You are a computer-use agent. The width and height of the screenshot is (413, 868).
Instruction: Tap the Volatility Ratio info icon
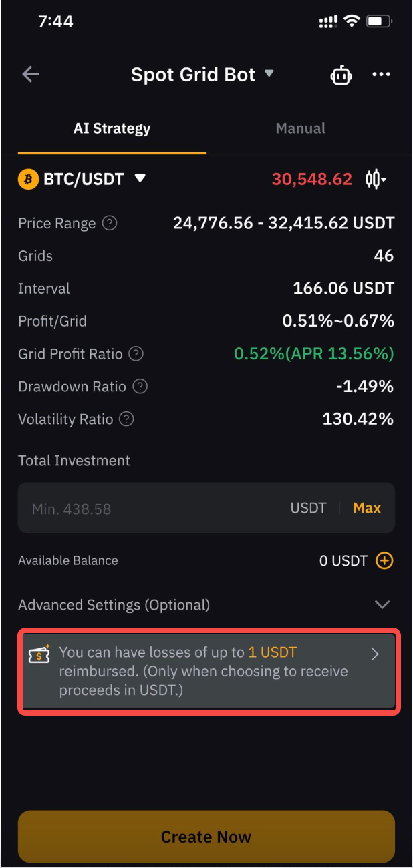(x=126, y=419)
